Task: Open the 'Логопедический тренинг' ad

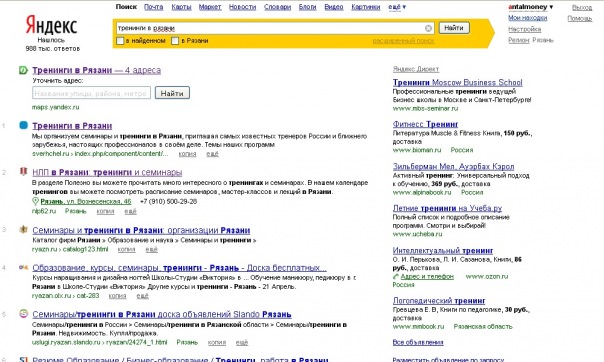Action: pos(439,300)
